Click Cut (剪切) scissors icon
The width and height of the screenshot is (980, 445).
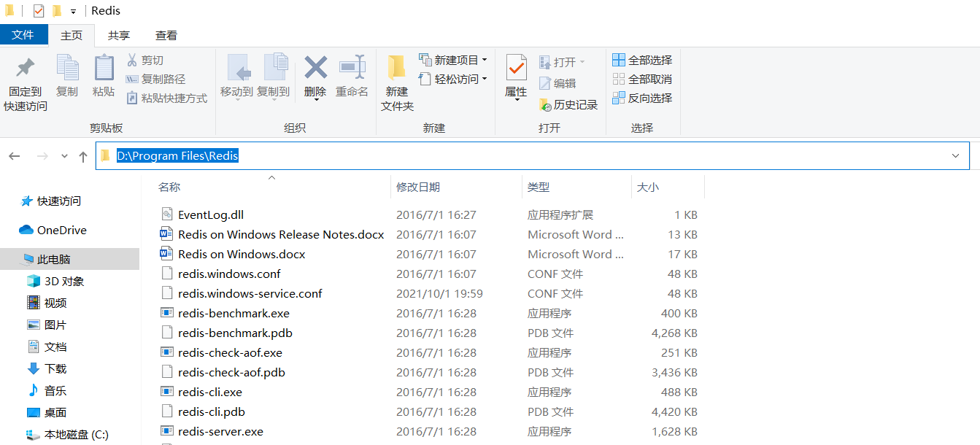click(x=133, y=60)
